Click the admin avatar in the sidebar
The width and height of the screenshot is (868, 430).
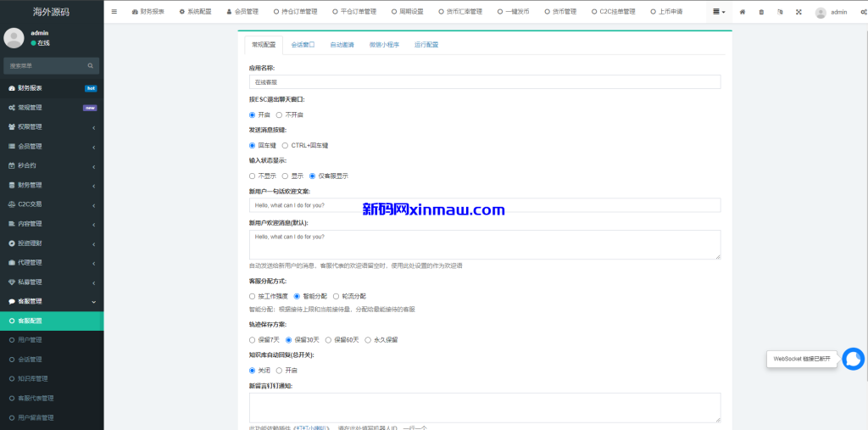pyautogui.click(x=14, y=37)
